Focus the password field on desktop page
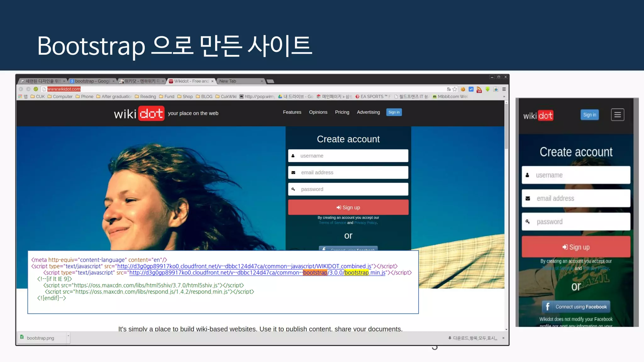The image size is (644, 362). click(x=348, y=189)
